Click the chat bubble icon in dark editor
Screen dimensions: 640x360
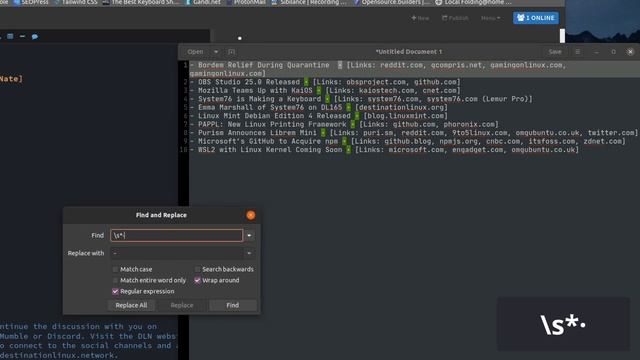click(35, 37)
